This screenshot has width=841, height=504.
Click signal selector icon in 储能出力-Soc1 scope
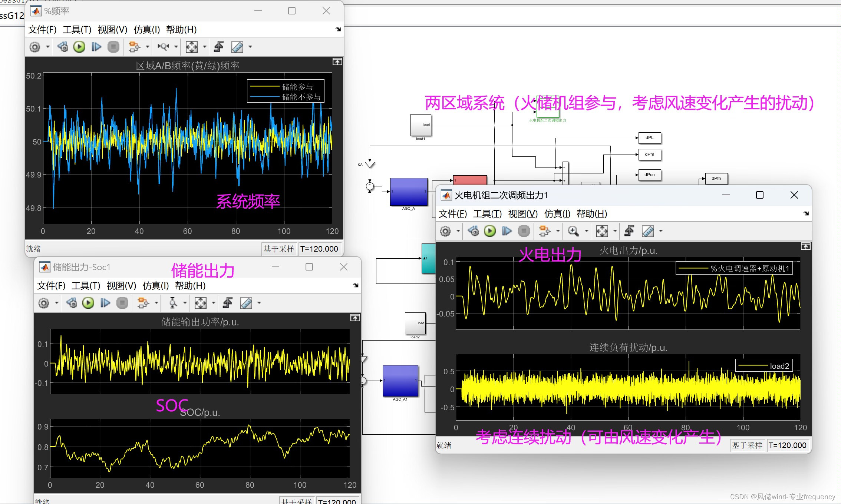143,303
